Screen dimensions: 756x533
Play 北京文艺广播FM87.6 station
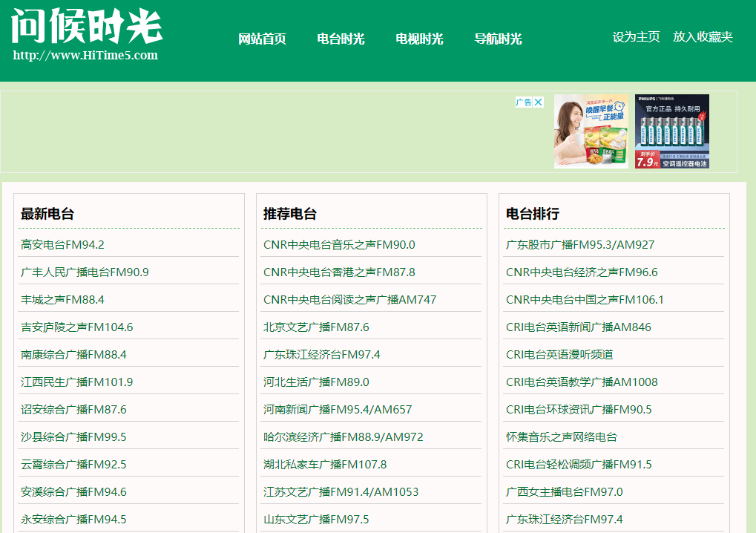coord(316,327)
